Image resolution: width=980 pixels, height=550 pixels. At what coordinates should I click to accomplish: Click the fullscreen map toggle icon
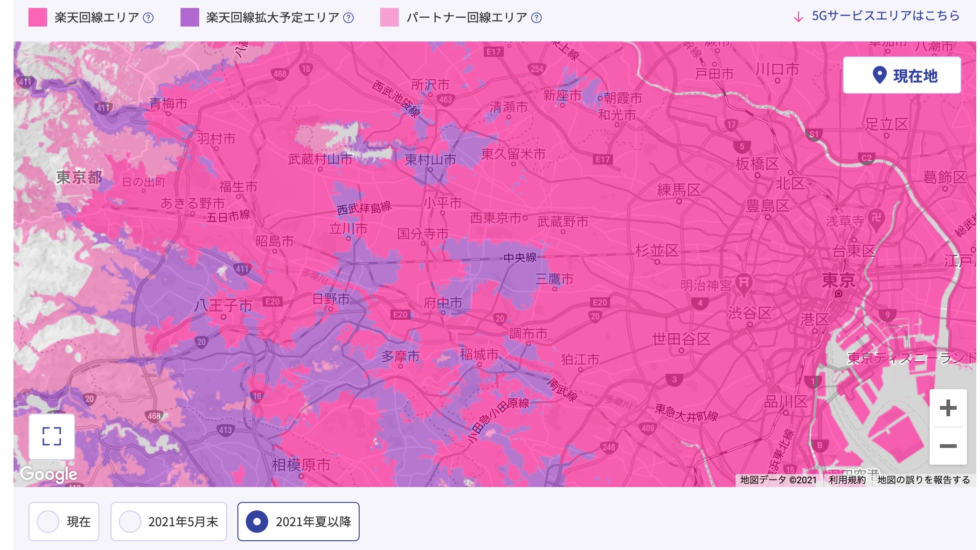(52, 436)
